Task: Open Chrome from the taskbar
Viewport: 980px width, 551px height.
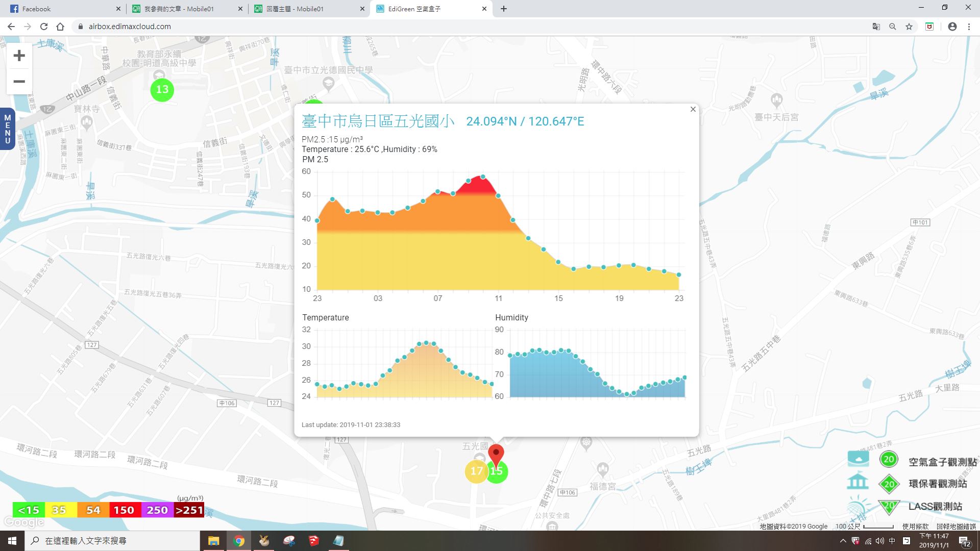Action: [x=238, y=541]
